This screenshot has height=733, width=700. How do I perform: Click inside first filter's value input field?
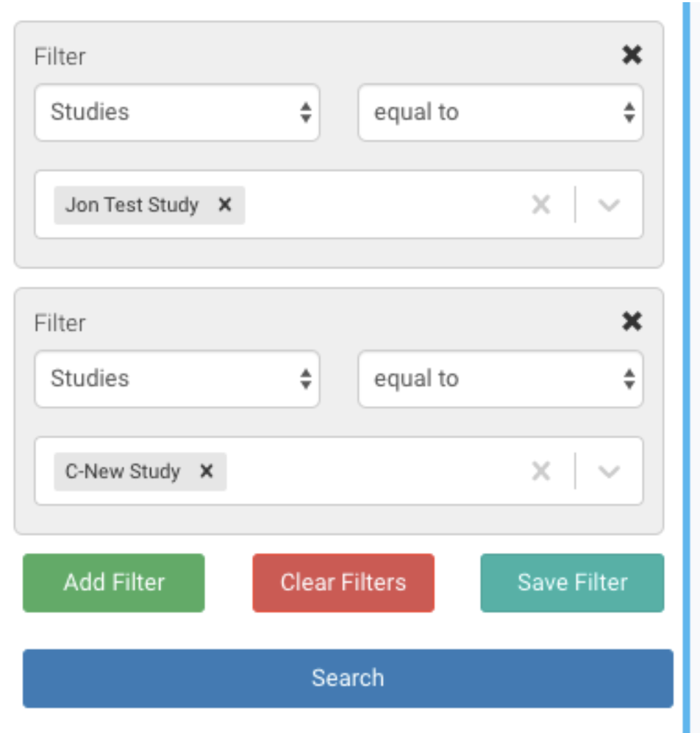(x=382, y=205)
